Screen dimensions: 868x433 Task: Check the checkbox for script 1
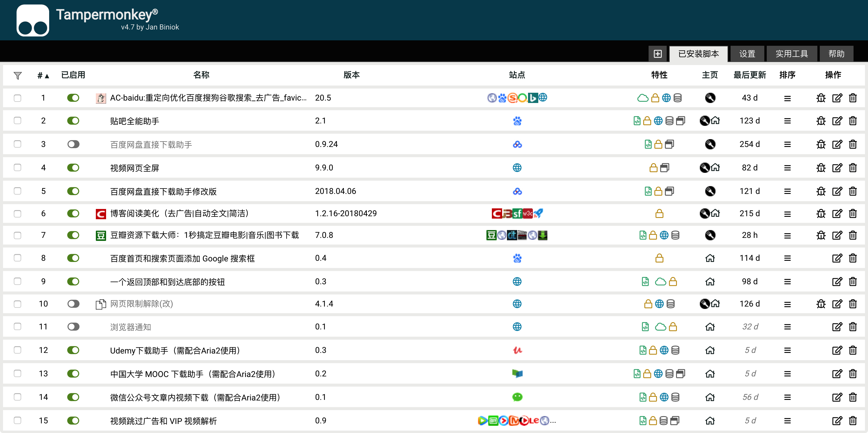coord(17,98)
